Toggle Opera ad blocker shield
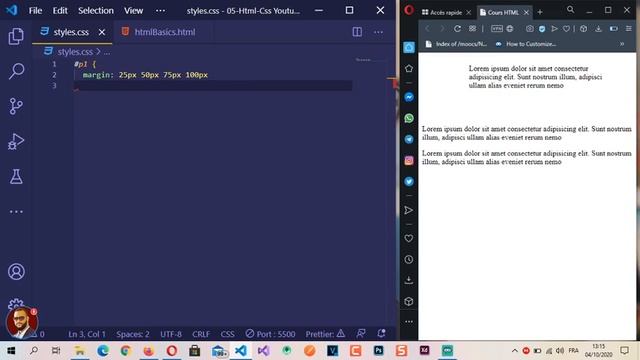The height and width of the screenshot is (360, 640). click(542, 29)
